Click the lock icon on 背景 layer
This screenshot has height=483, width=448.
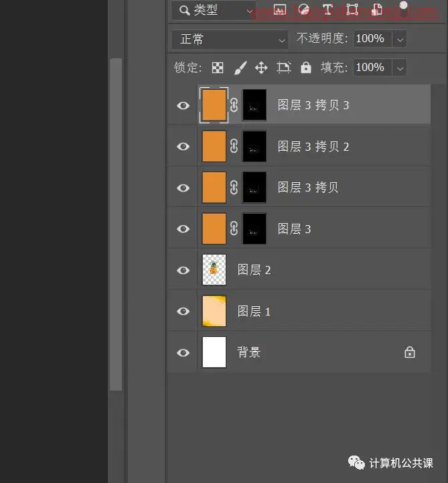pyautogui.click(x=410, y=352)
